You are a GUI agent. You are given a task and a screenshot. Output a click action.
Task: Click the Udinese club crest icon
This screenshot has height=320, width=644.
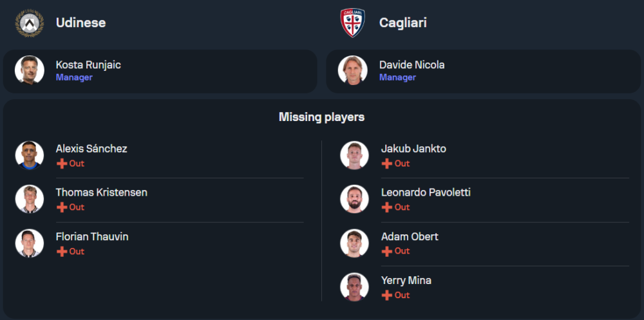(x=30, y=23)
